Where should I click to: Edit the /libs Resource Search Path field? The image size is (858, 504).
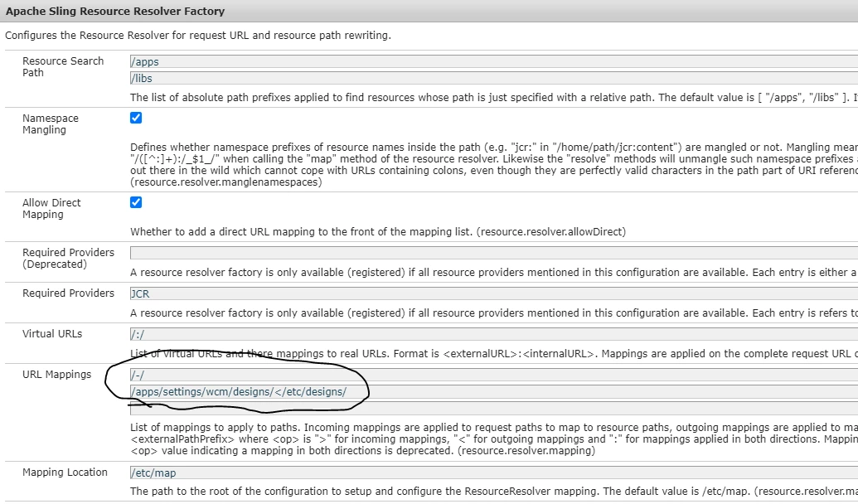(493, 78)
